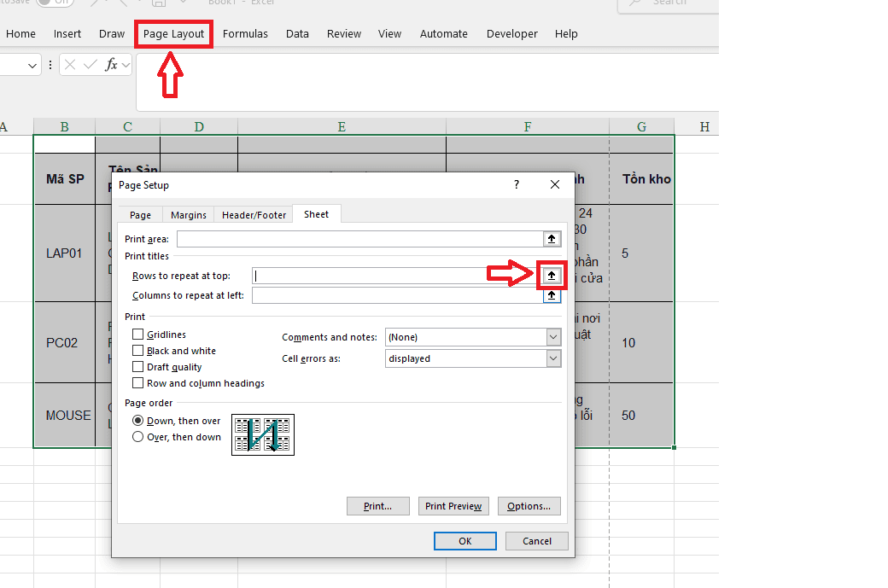Open the Developer ribbon tab
888x588 pixels.
pos(512,34)
